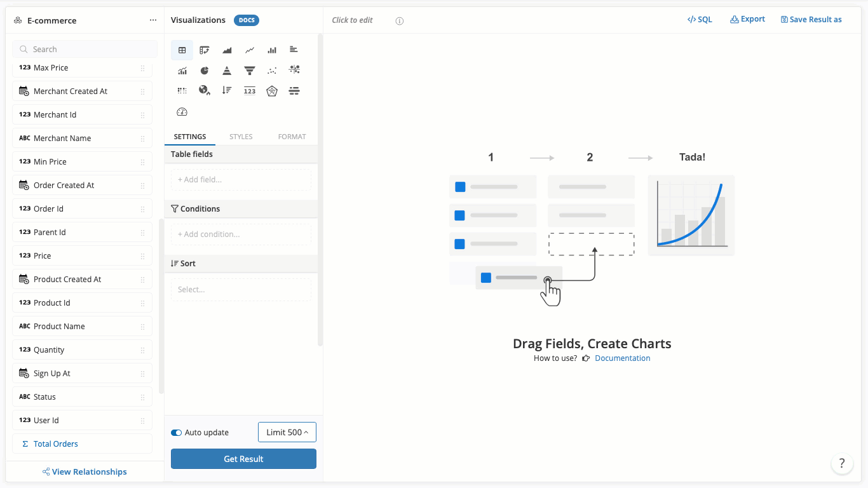
Task: Switch to pivot table visualization
Action: click(x=205, y=50)
